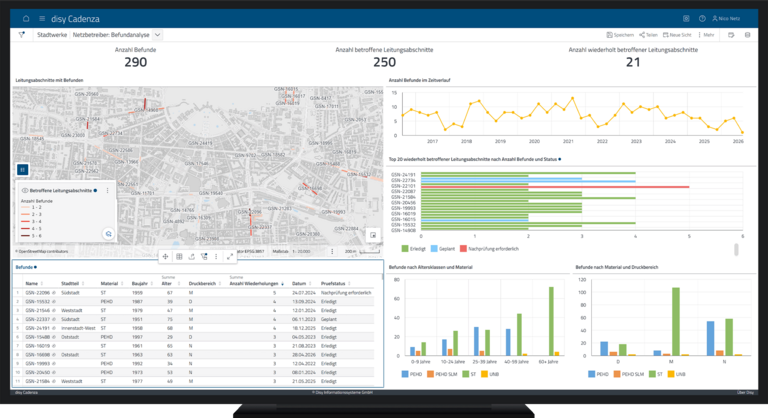Click the Speichern button
The width and height of the screenshot is (768, 418).
(x=620, y=35)
